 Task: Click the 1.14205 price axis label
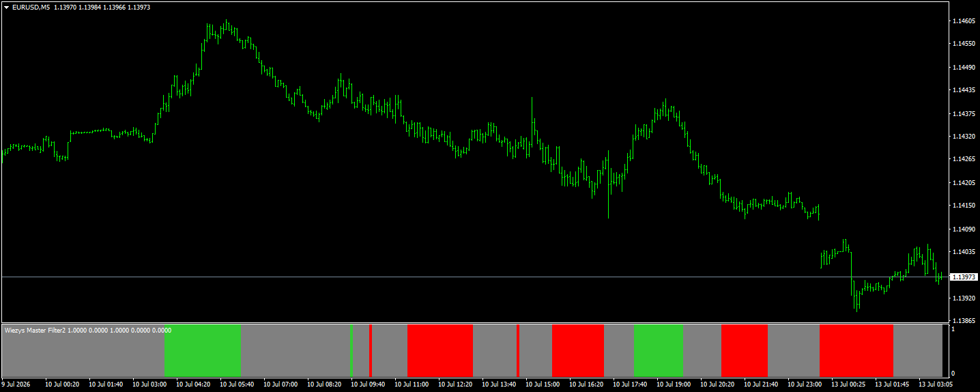coord(963,182)
